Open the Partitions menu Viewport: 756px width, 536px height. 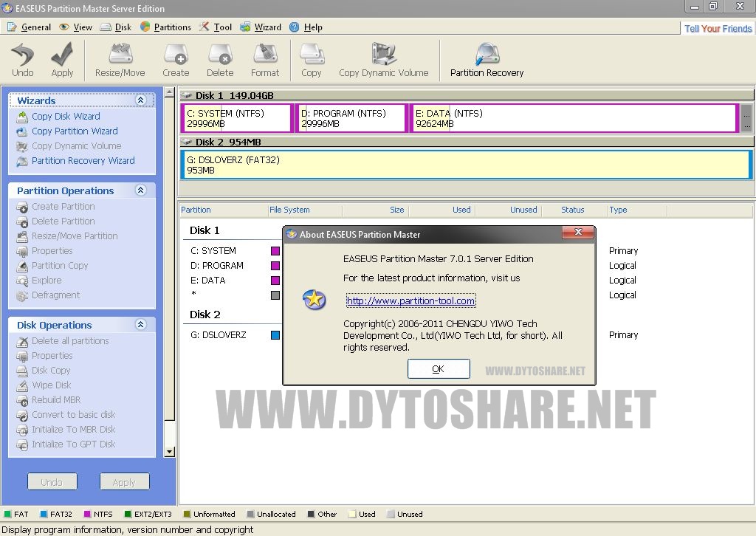pyautogui.click(x=166, y=27)
